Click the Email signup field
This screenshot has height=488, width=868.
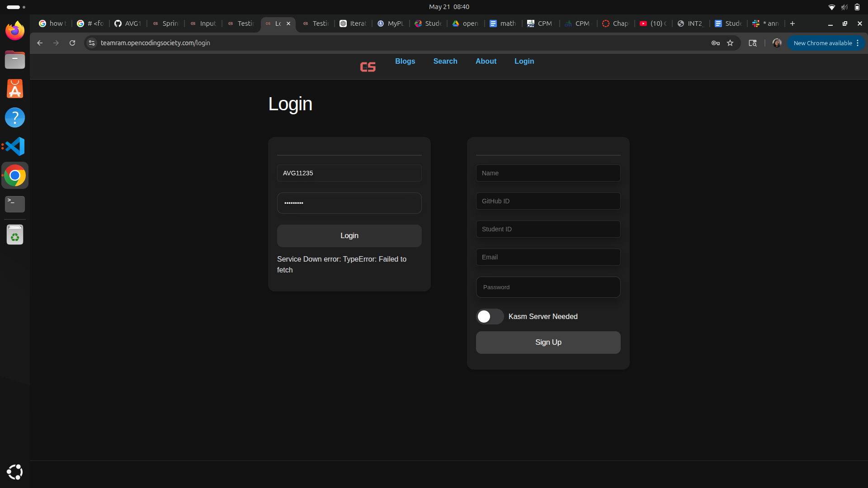pyautogui.click(x=548, y=257)
